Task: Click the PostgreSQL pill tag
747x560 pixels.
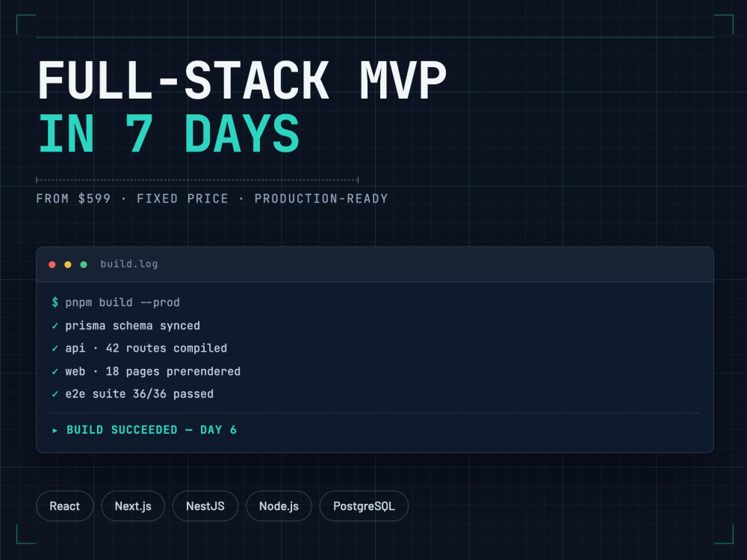Action: (x=364, y=505)
